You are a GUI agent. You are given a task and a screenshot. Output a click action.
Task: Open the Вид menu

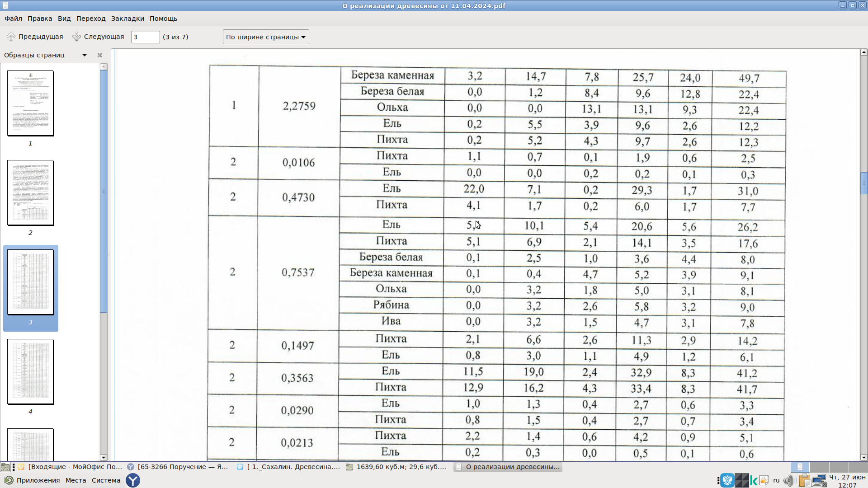pos(64,19)
